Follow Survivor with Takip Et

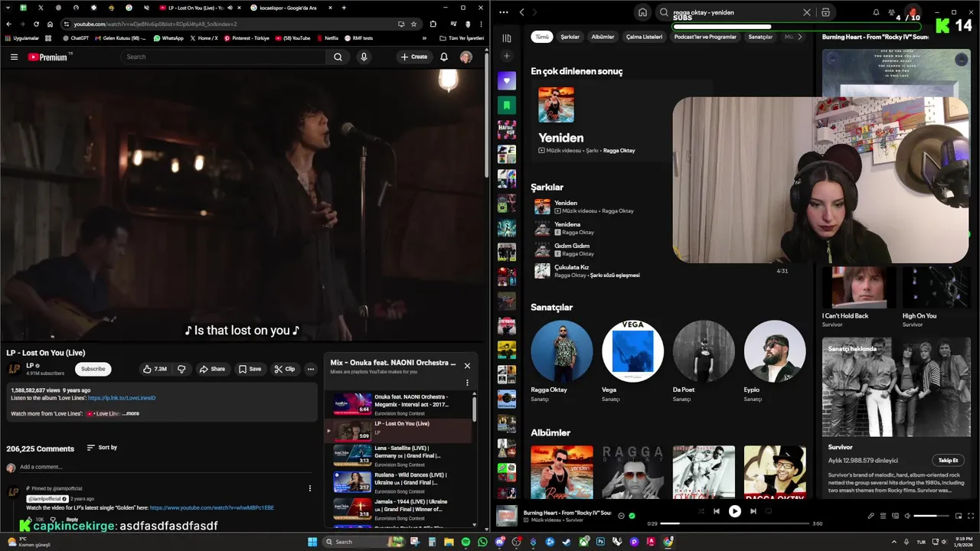pyautogui.click(x=948, y=460)
